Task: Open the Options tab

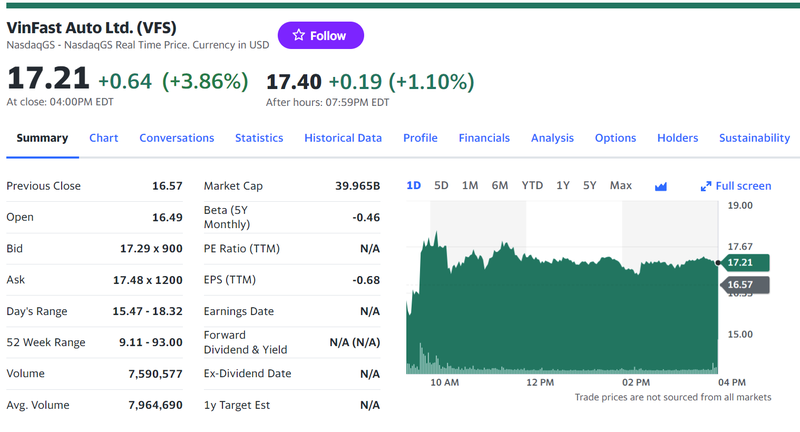Action: click(x=615, y=138)
